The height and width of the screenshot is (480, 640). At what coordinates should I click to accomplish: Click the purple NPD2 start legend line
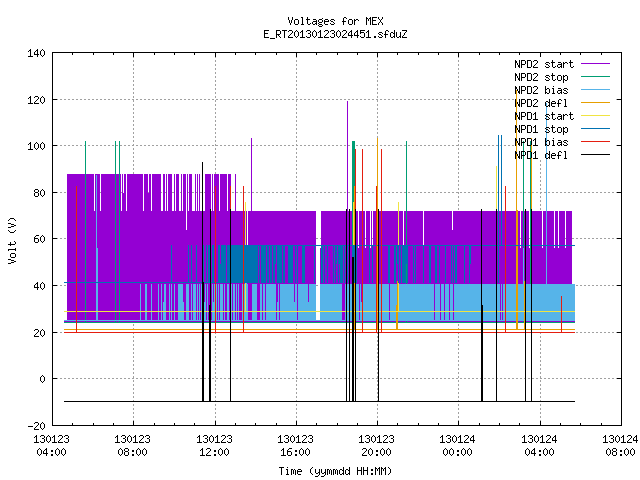(x=595, y=64)
